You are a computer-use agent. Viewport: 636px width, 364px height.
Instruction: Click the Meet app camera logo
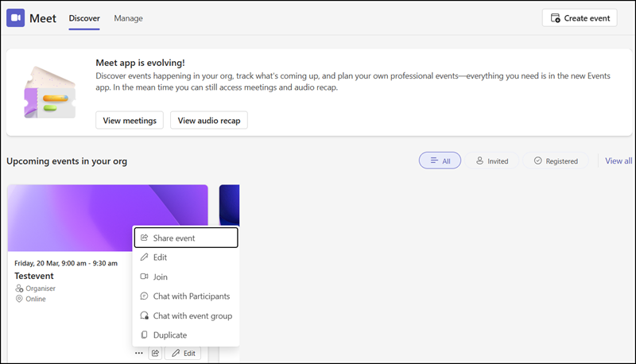(16, 17)
